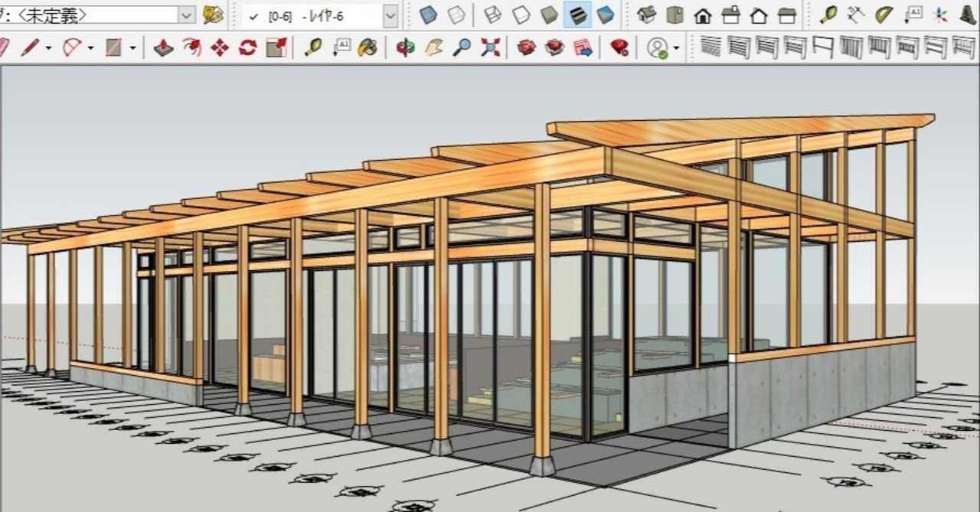
Task: Expand the 未定義 tag dropdown
Action: coord(188,15)
